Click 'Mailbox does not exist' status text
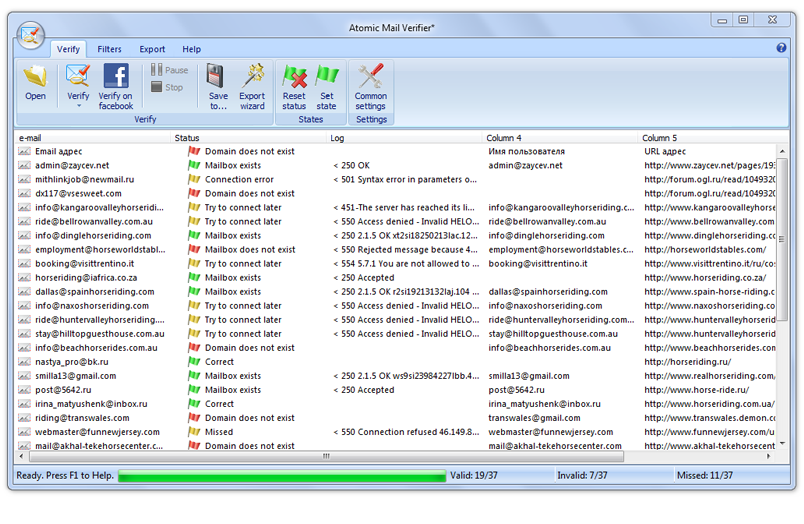The image size is (804, 524). pos(250,249)
